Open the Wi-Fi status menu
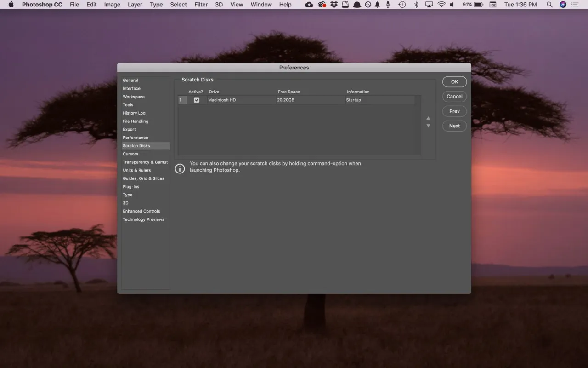Image resolution: width=588 pixels, height=368 pixels. click(441, 5)
